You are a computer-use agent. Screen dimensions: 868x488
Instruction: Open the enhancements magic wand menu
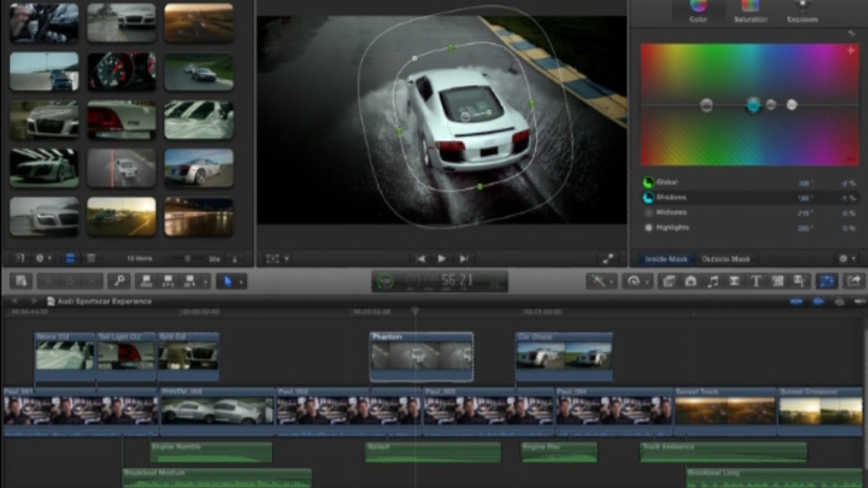tap(601, 281)
